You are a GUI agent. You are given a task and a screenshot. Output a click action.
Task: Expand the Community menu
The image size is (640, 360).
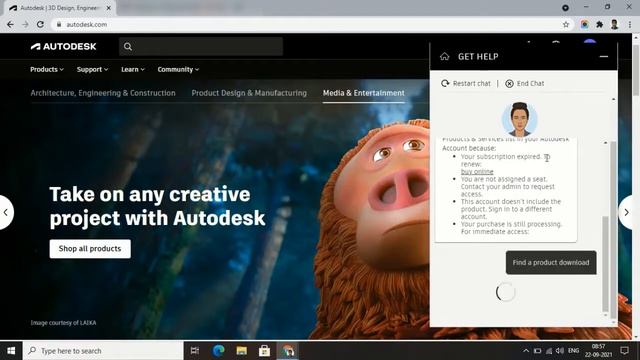click(178, 69)
